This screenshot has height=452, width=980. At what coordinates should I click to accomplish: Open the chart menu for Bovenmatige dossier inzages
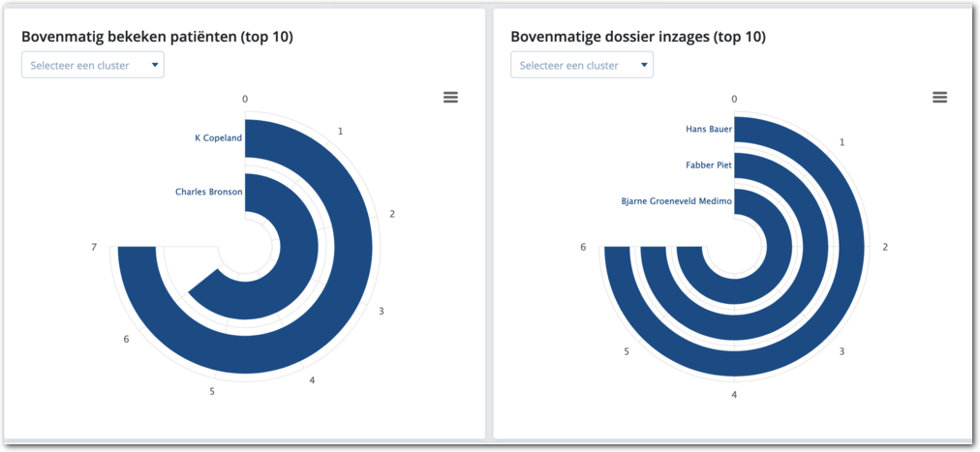point(939,97)
